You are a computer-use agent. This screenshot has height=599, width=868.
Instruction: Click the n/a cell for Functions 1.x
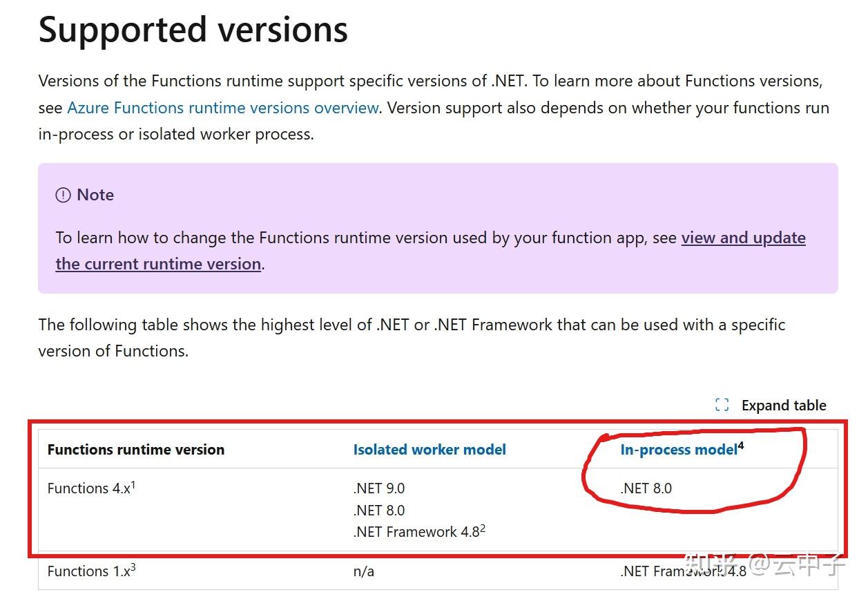coord(363,571)
